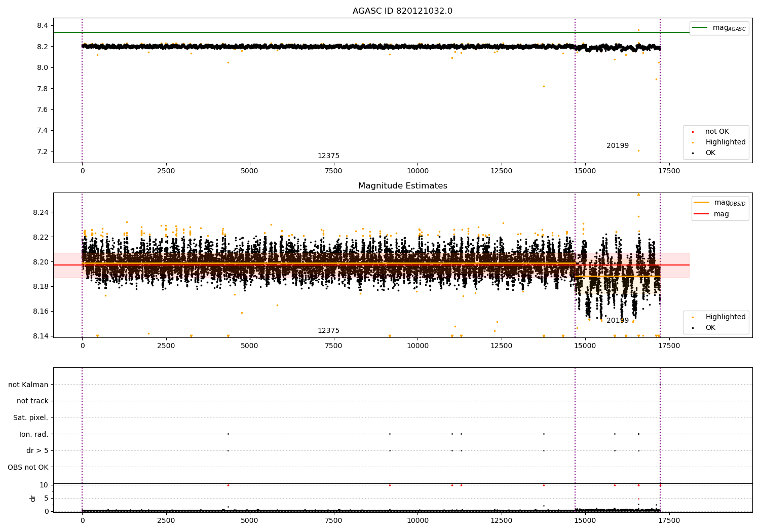Click the 5 tick label on dr axis
The width and height of the screenshot is (760, 532).
click(46, 499)
